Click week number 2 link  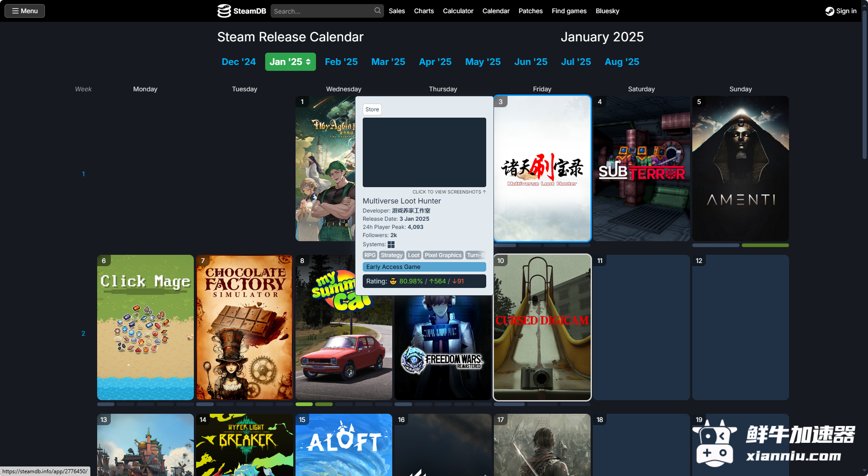click(x=83, y=333)
